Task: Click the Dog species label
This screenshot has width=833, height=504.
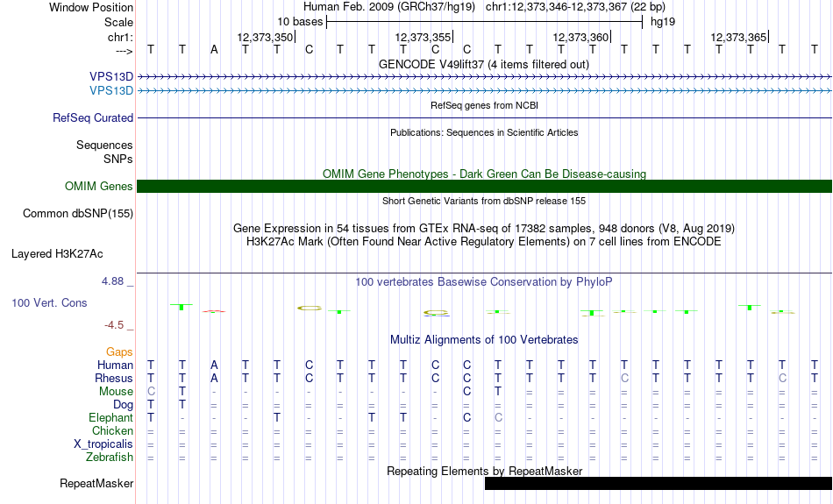Action: (x=124, y=405)
